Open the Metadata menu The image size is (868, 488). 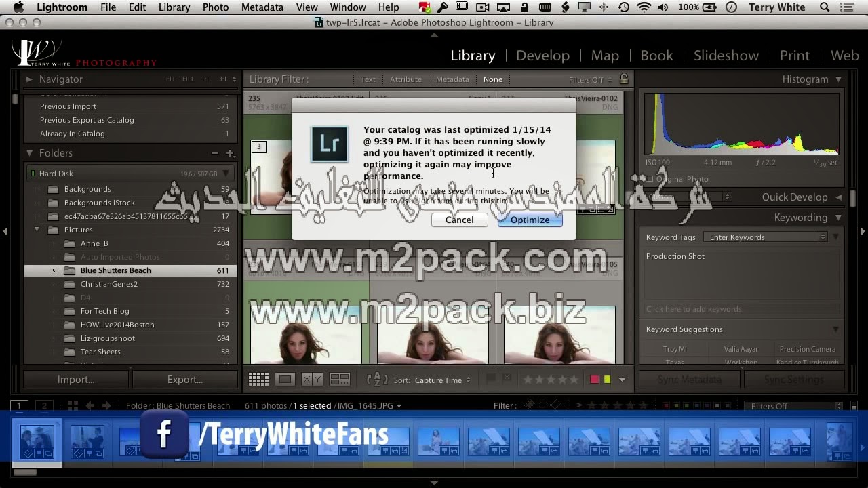coord(262,7)
